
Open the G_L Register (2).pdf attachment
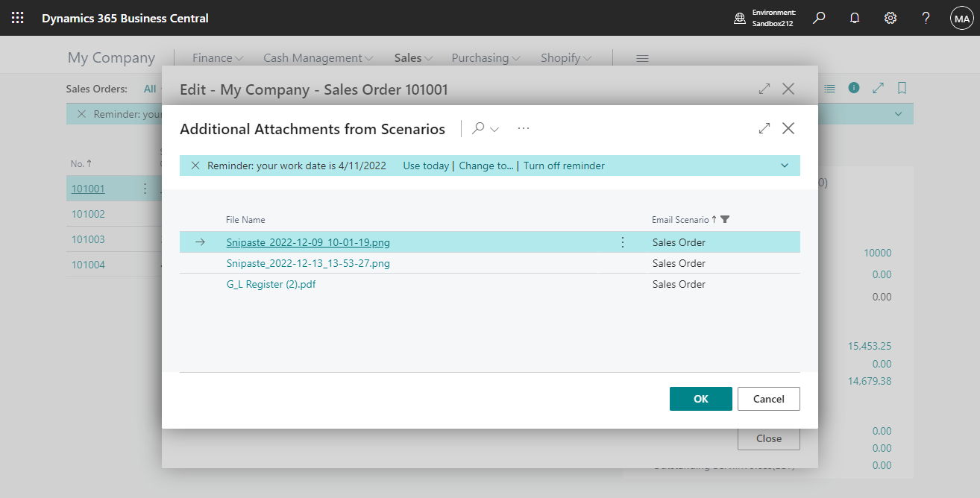[271, 284]
